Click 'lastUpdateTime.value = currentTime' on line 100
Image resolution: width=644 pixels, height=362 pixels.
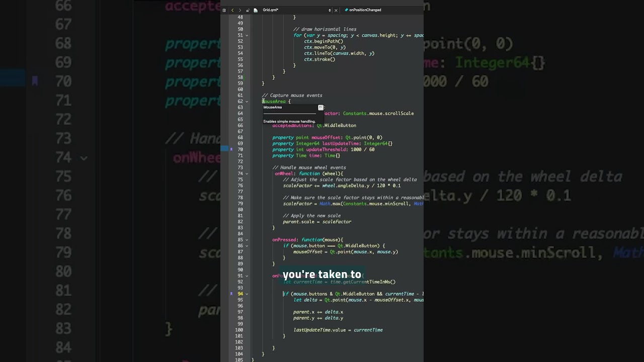(338, 330)
